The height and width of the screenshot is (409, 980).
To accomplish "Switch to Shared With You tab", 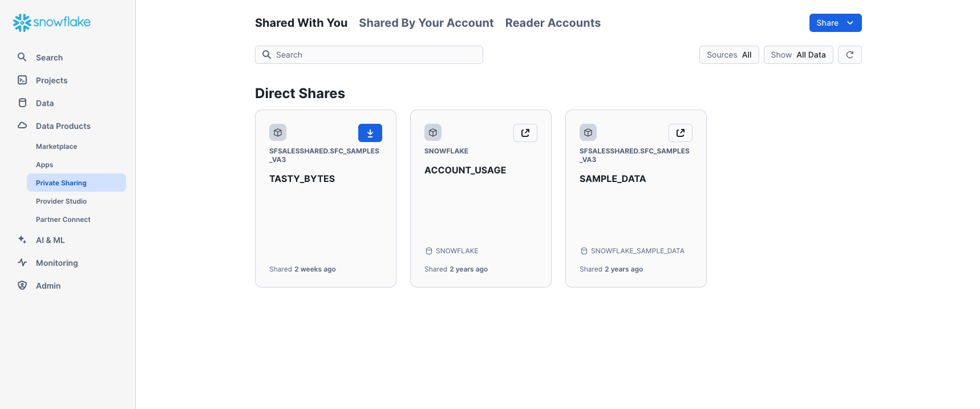I will click(301, 23).
